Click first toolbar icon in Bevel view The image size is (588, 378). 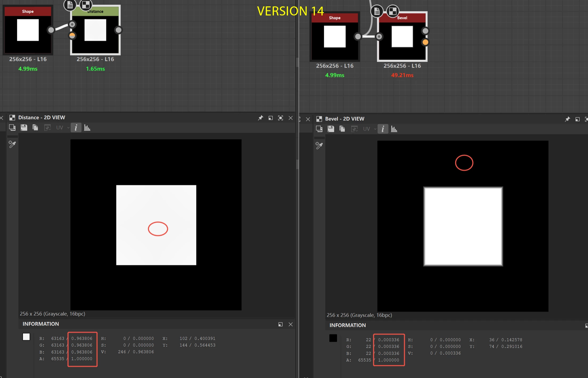[x=319, y=129]
